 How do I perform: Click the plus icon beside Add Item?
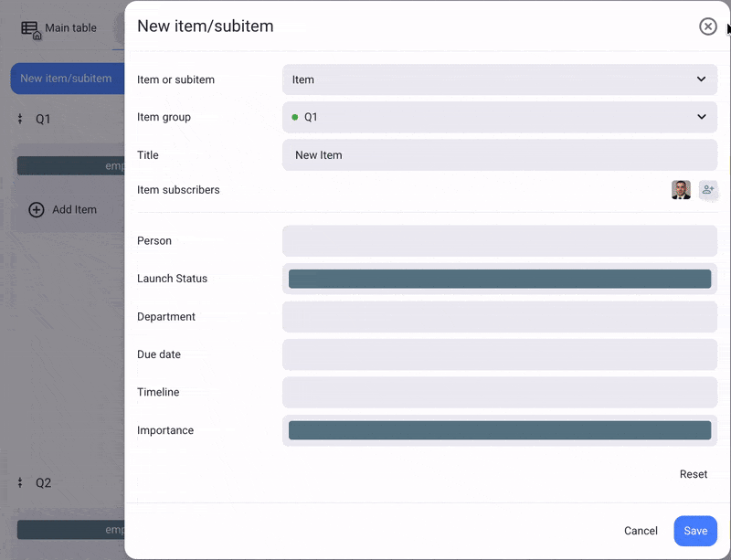(37, 209)
